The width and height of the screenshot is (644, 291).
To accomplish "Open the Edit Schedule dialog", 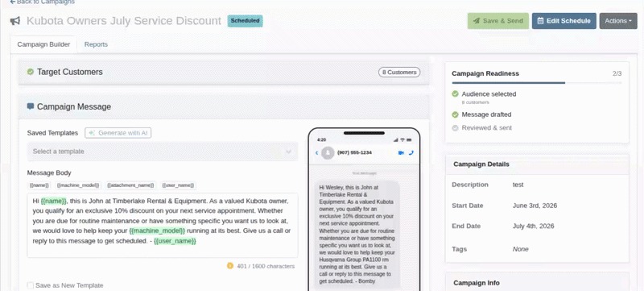I will (x=564, y=21).
